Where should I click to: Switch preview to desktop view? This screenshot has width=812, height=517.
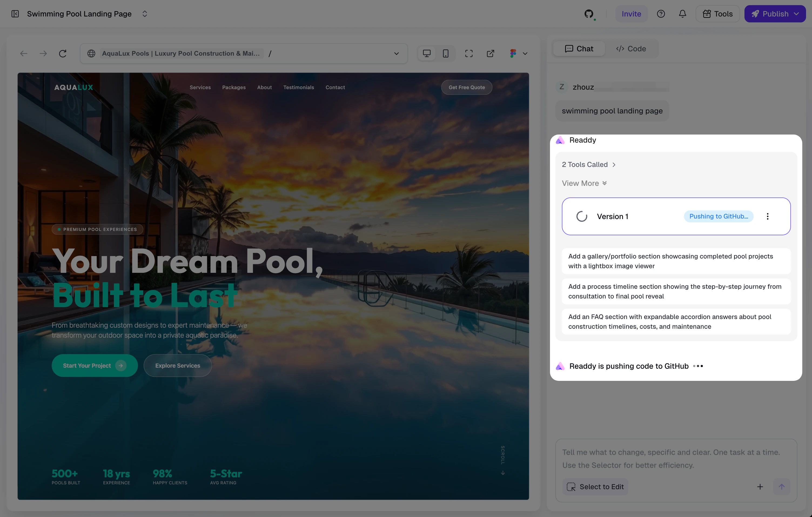(x=427, y=53)
